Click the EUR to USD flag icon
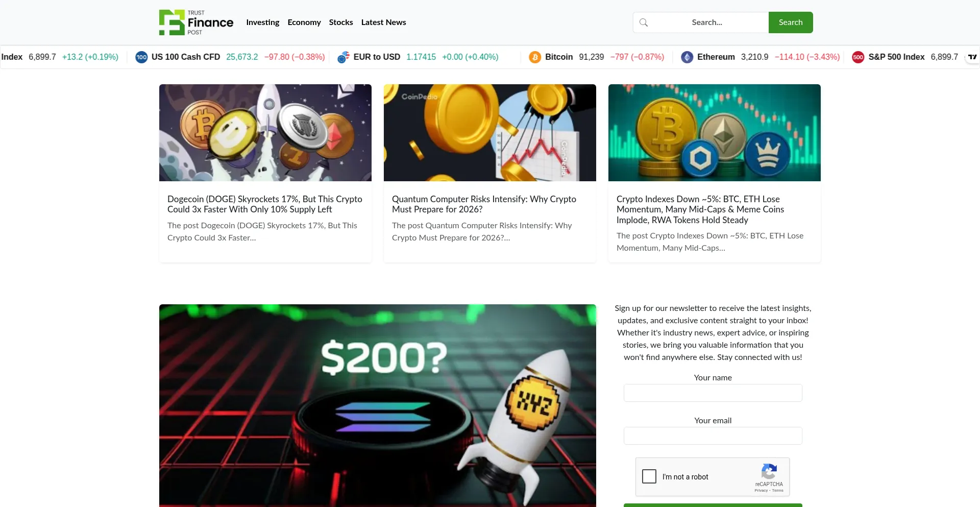The height and width of the screenshot is (507, 980). (344, 57)
